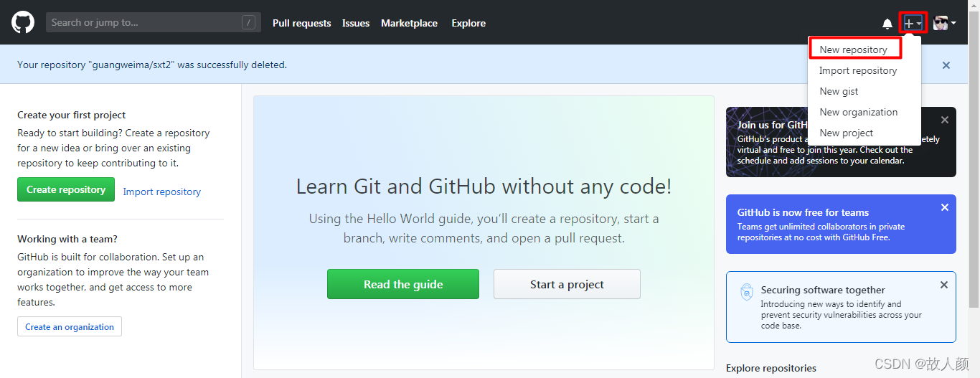The width and height of the screenshot is (980, 378).
Task: Select Import repository from dropdown menu
Action: (858, 70)
